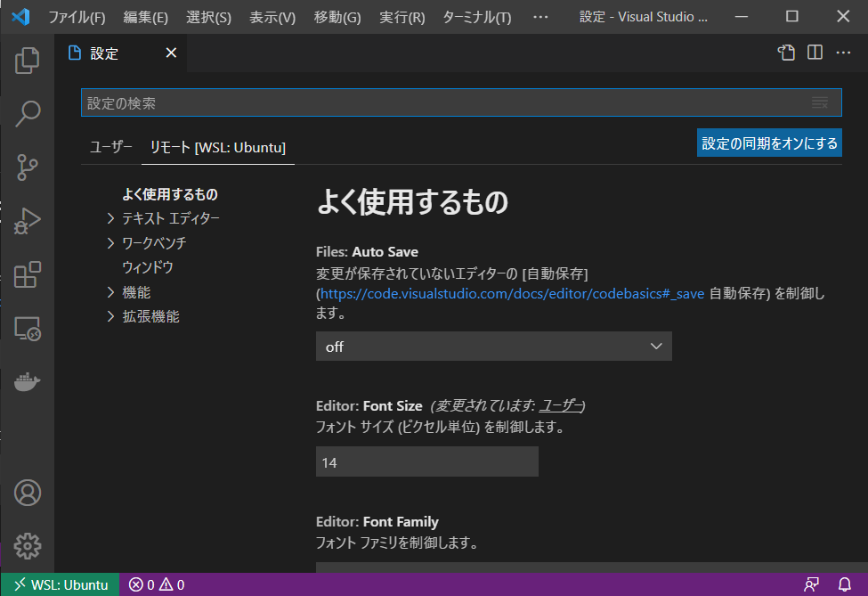Click the WSL: Ubuntu remote indicator
The height and width of the screenshot is (596, 868).
tap(61, 585)
